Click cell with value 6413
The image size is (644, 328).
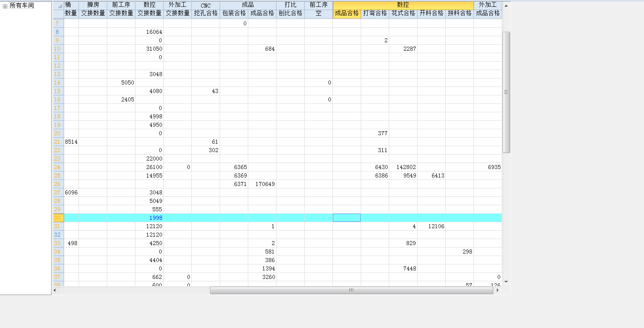coord(431,175)
